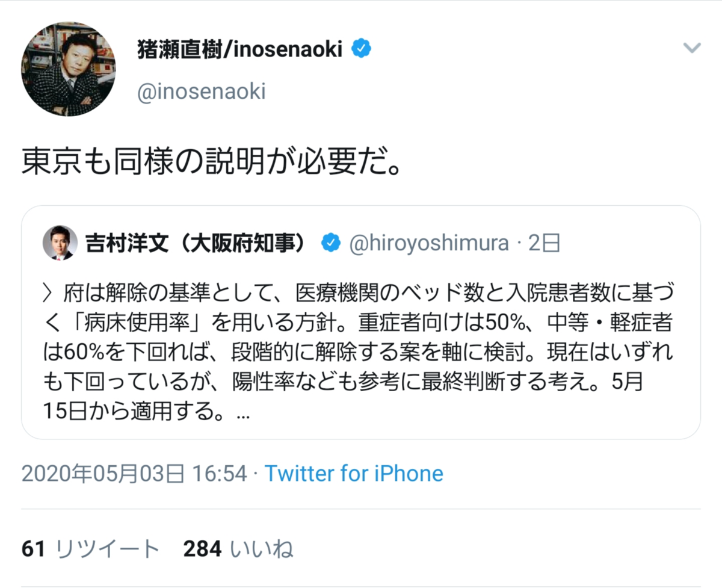Click the @hiroyoshimura handle
The image size is (722, 588).
point(427,243)
